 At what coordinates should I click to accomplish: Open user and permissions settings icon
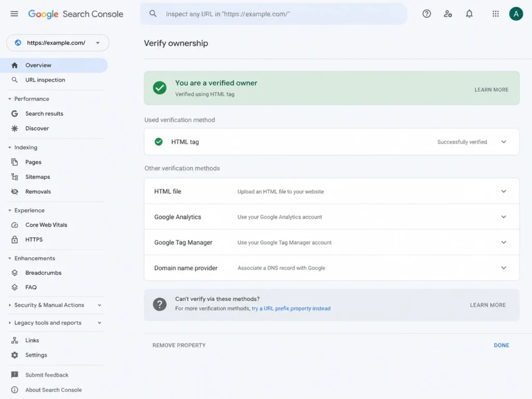click(x=448, y=14)
